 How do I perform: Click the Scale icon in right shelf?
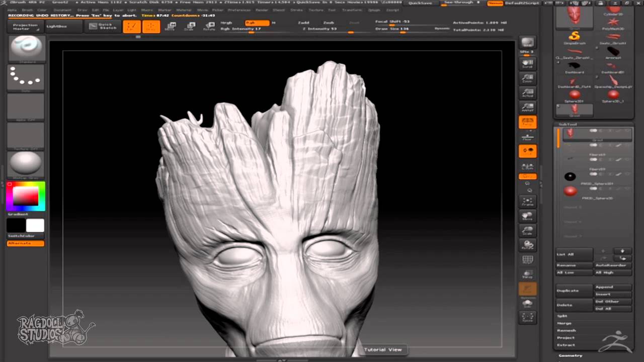tap(528, 231)
